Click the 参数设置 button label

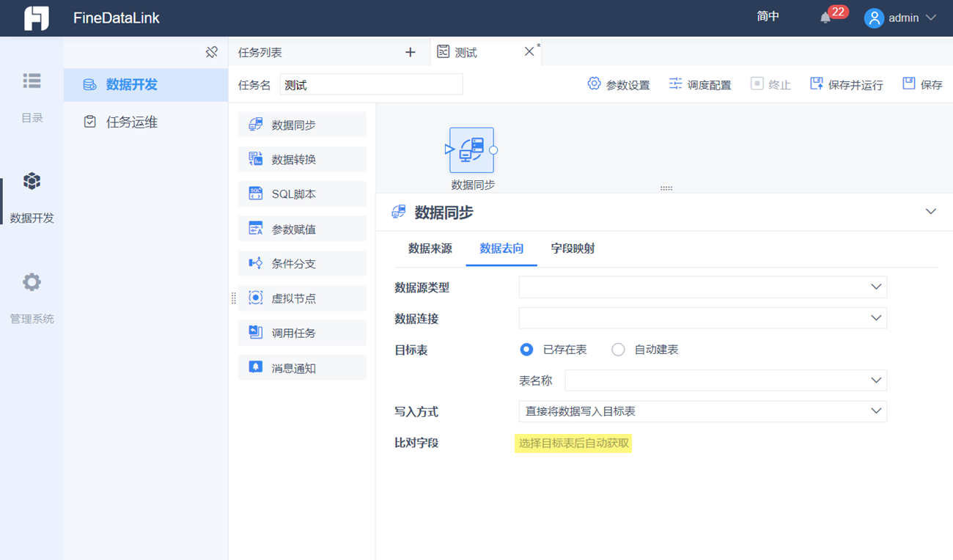[x=628, y=85]
